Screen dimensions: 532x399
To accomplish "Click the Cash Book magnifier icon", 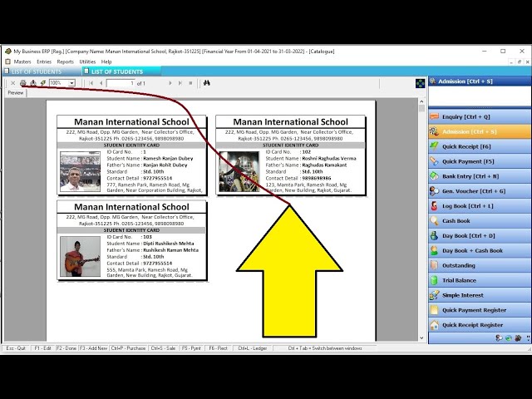I will click(434, 221).
